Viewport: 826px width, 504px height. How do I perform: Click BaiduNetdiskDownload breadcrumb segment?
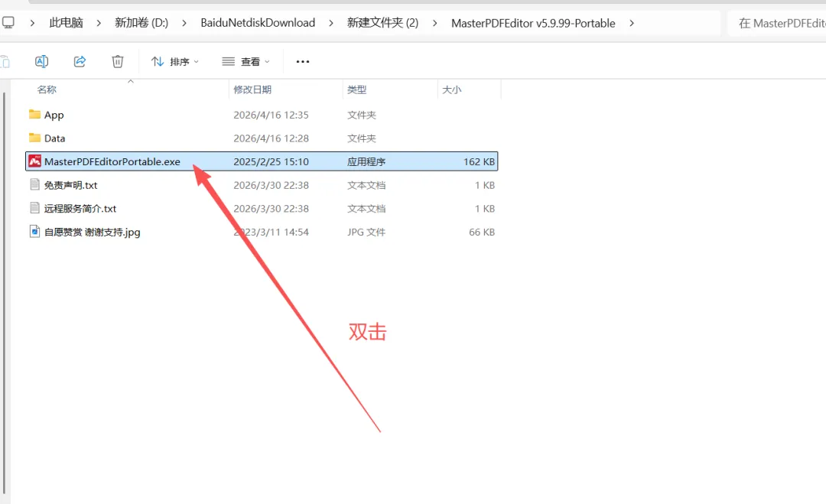[258, 23]
